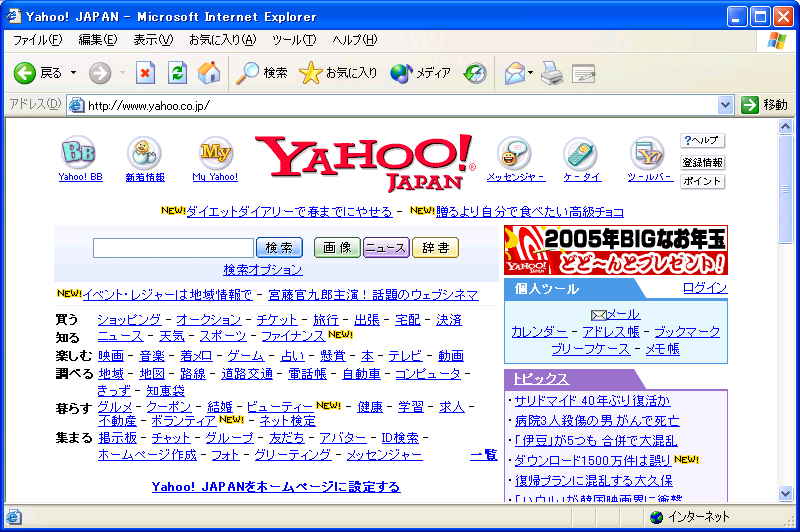The image size is (800, 532).
Task: Click the ニュース search button
Action: point(386,248)
